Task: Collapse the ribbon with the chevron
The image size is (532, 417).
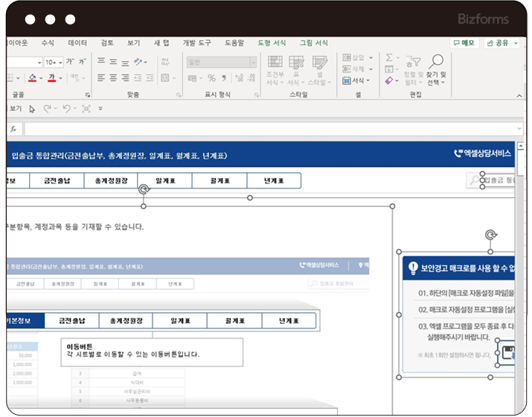Action: [x=520, y=95]
